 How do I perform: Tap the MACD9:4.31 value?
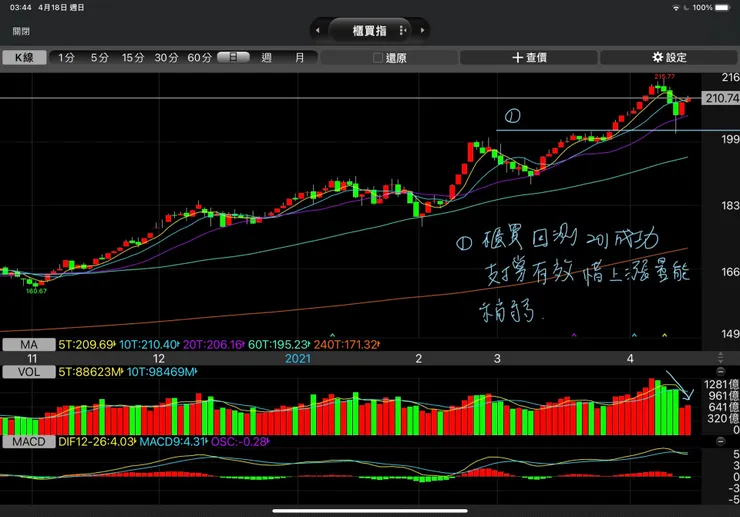click(173, 442)
